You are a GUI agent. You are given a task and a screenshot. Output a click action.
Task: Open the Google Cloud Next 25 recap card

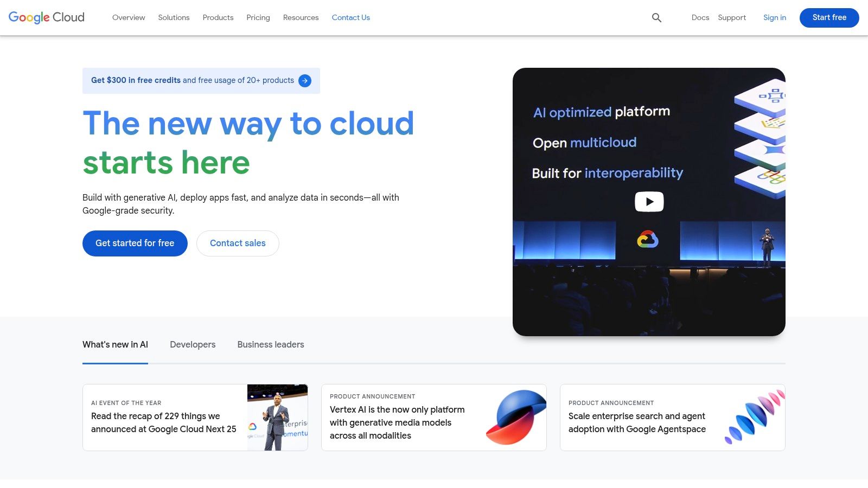tap(195, 418)
